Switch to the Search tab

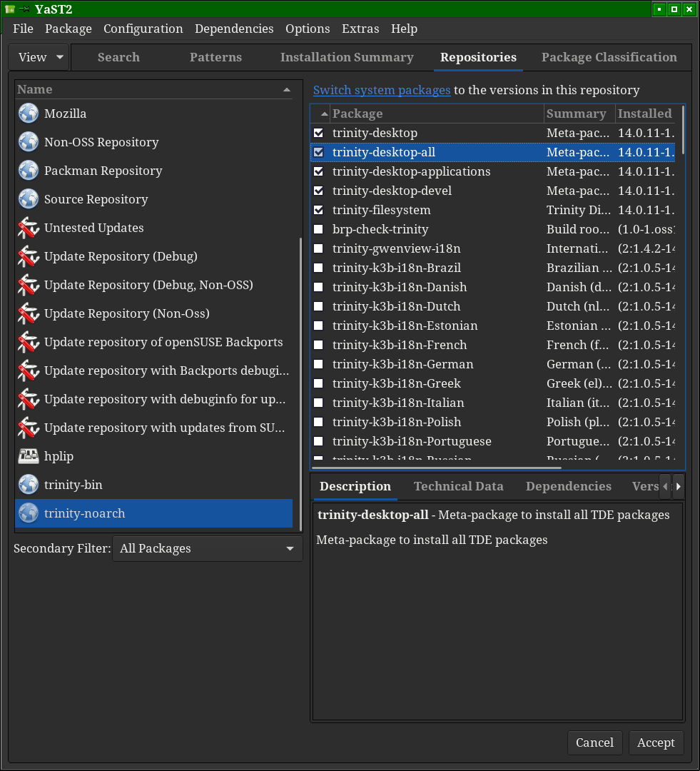(x=118, y=57)
